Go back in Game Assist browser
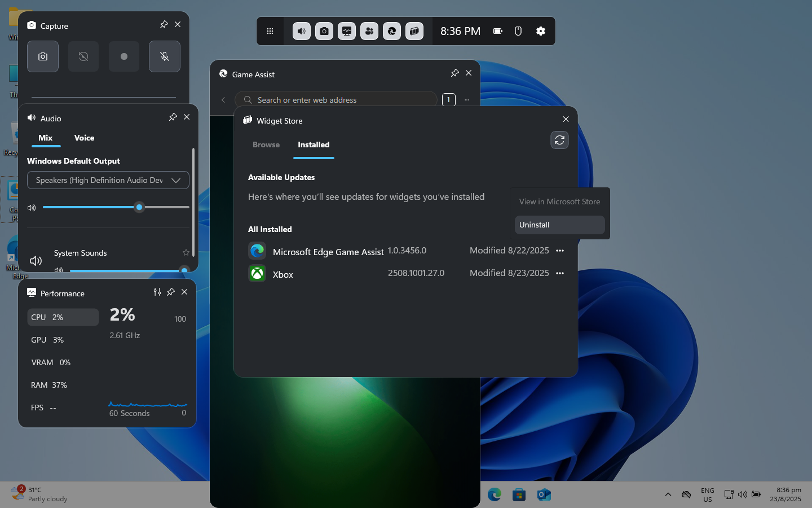The width and height of the screenshot is (812, 508). coord(223,100)
